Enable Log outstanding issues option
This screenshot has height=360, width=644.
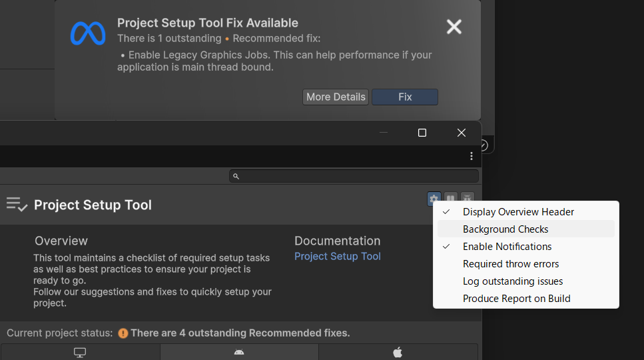point(525,281)
